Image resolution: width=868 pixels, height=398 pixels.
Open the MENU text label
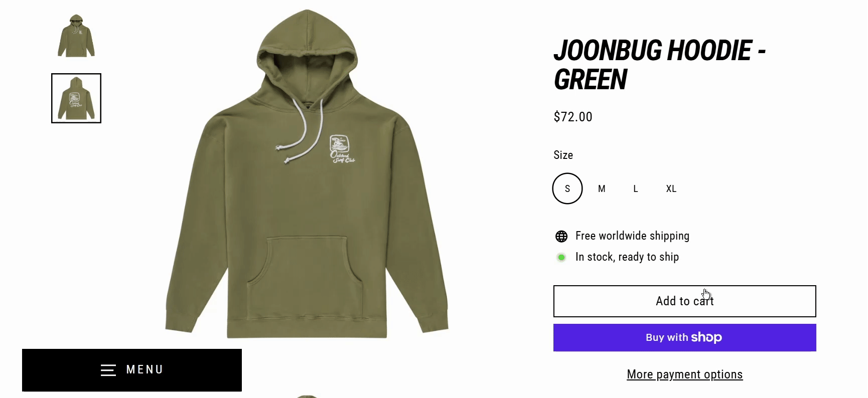coord(145,370)
